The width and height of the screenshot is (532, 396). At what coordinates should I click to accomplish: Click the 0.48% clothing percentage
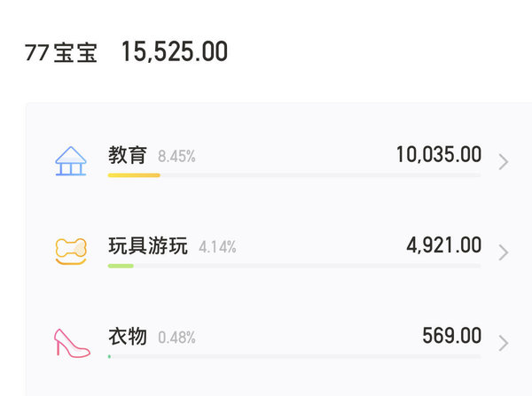(x=176, y=338)
